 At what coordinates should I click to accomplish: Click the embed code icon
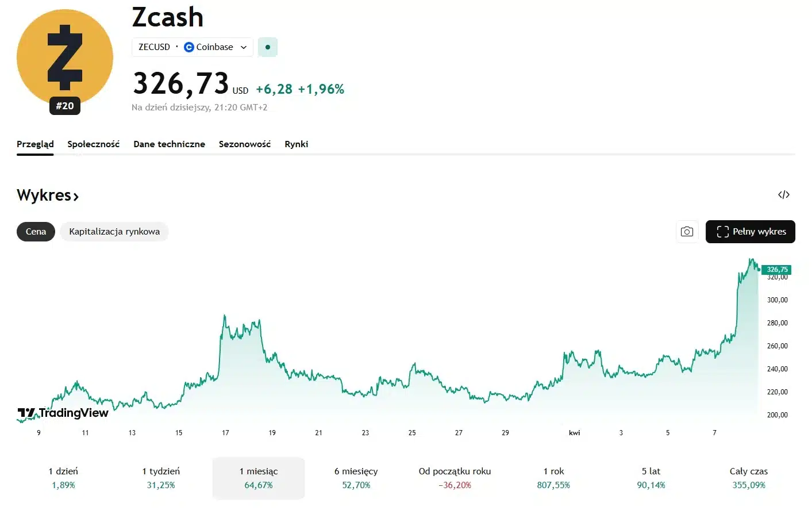tap(783, 195)
